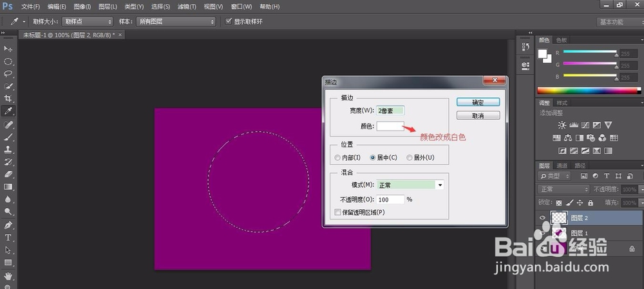This screenshot has width=644, height=289.
Task: Add a Vibrance adjustment
Action: tap(609, 125)
